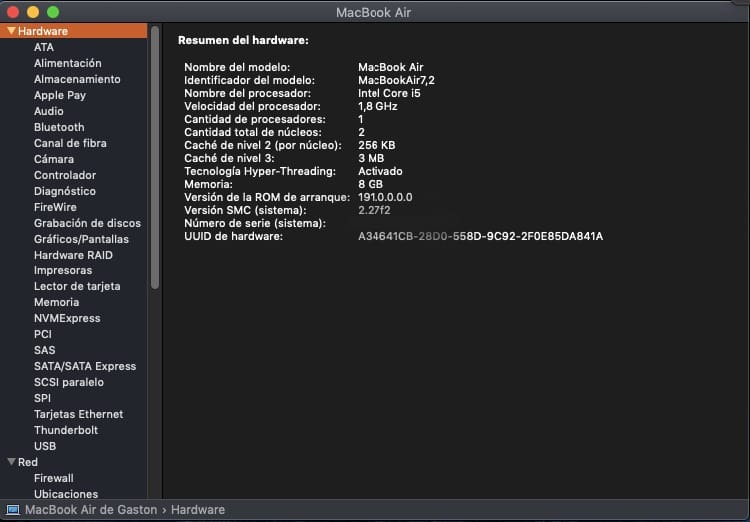The height and width of the screenshot is (522, 750).
Task: Select the Red category header
Action: click(27, 462)
